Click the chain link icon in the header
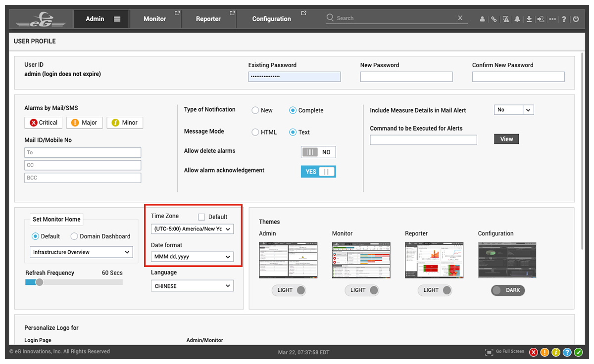This screenshot has height=364, width=594. click(x=494, y=19)
